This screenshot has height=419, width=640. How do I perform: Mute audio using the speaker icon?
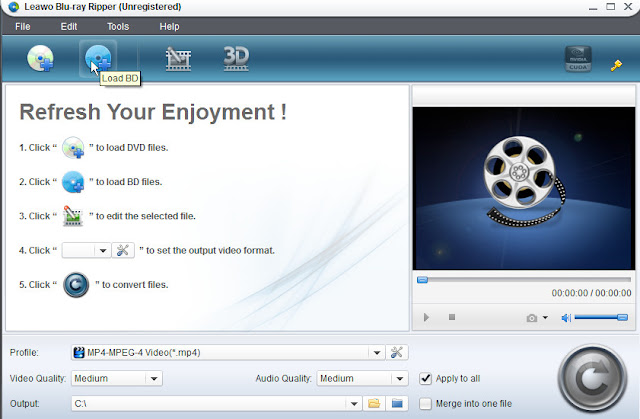tap(566, 317)
